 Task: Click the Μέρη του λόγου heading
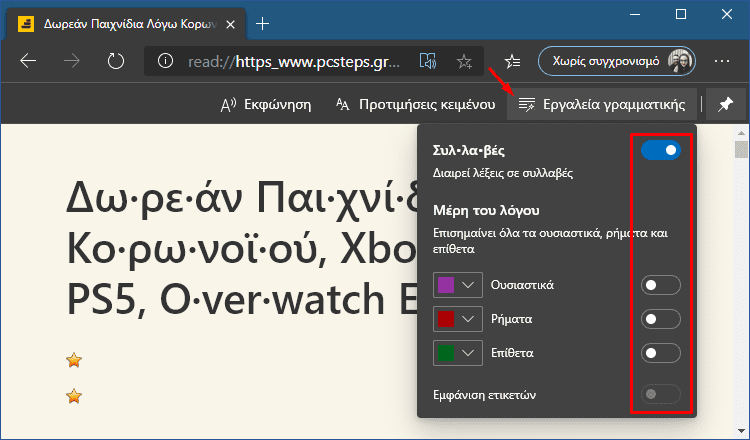tap(486, 210)
